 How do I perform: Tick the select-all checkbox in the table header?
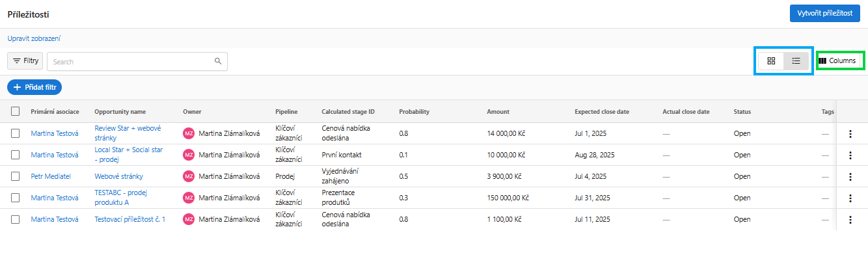16,111
